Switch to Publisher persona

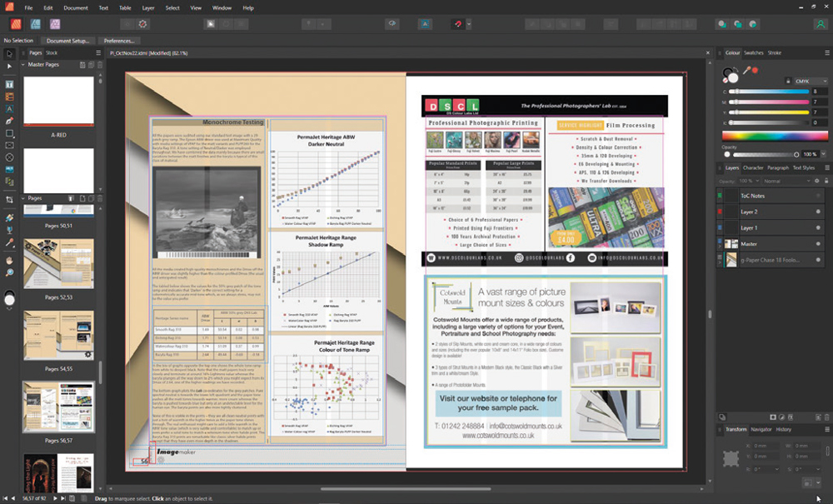coord(15,24)
